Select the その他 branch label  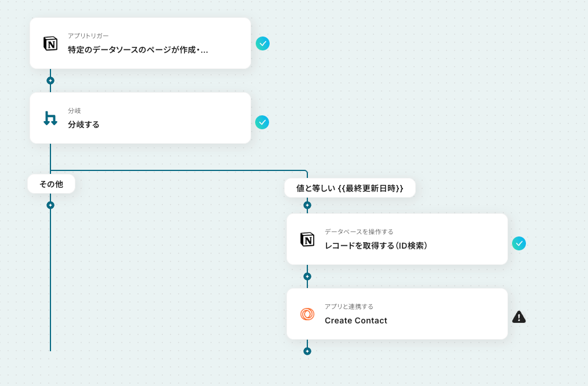(x=52, y=184)
